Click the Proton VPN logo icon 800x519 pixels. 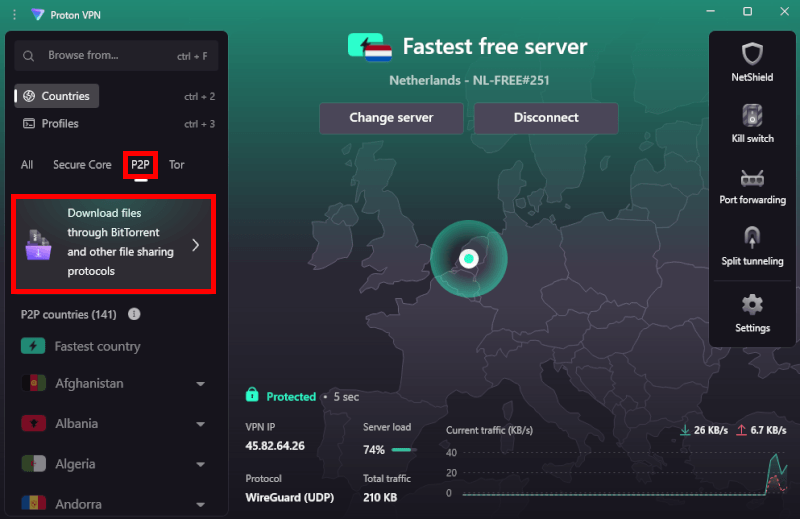[37, 14]
